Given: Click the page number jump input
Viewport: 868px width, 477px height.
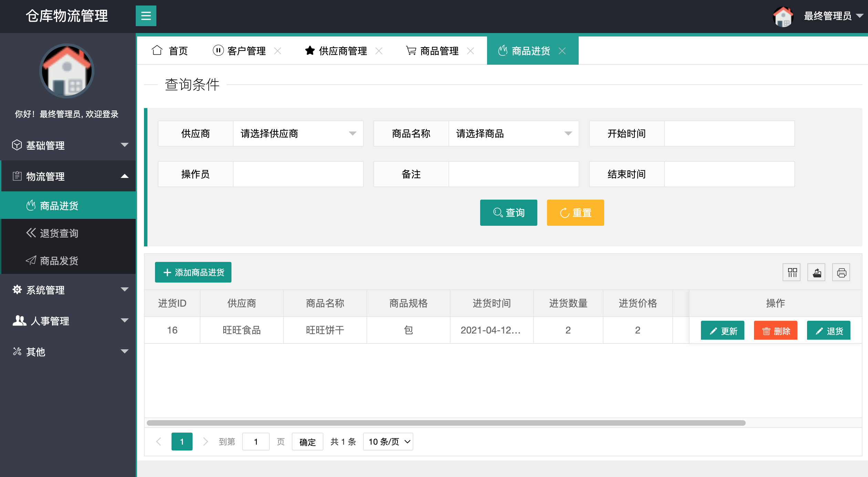Looking at the screenshot, I should (256, 442).
